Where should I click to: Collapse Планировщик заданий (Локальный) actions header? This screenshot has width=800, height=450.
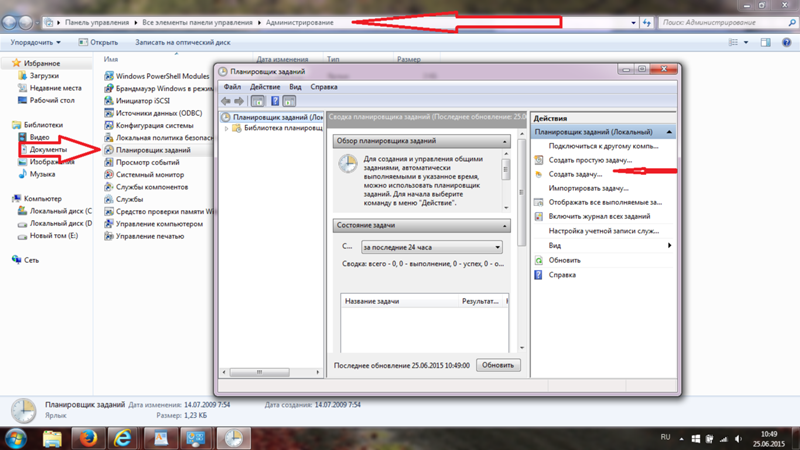(x=669, y=132)
